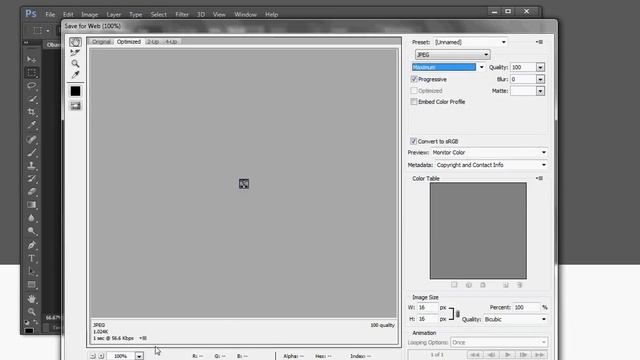Image resolution: width=640 pixels, height=360 pixels.
Task: Open the Blur value slider arrow
Action: pyautogui.click(x=540, y=79)
